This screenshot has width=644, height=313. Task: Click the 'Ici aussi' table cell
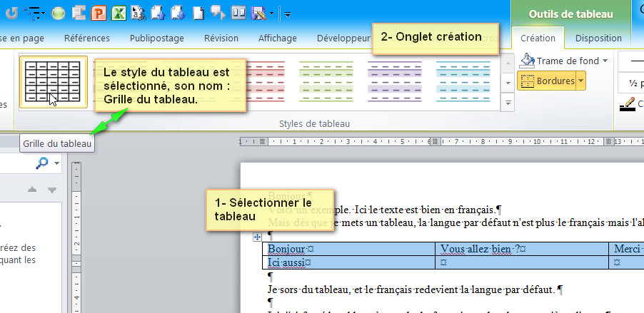click(348, 262)
